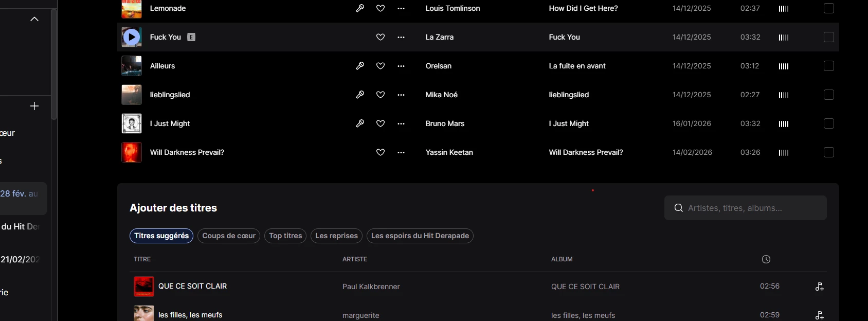The height and width of the screenshot is (321, 868).
Task: Show lyrics for Lemonade
Action: tap(360, 8)
